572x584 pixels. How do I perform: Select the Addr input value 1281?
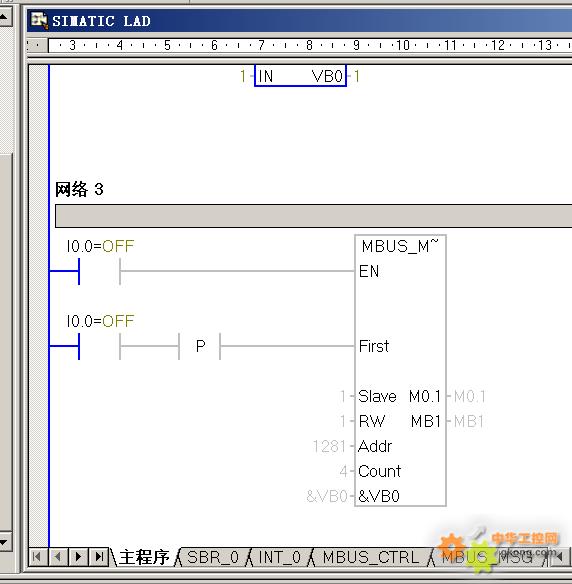(329, 446)
